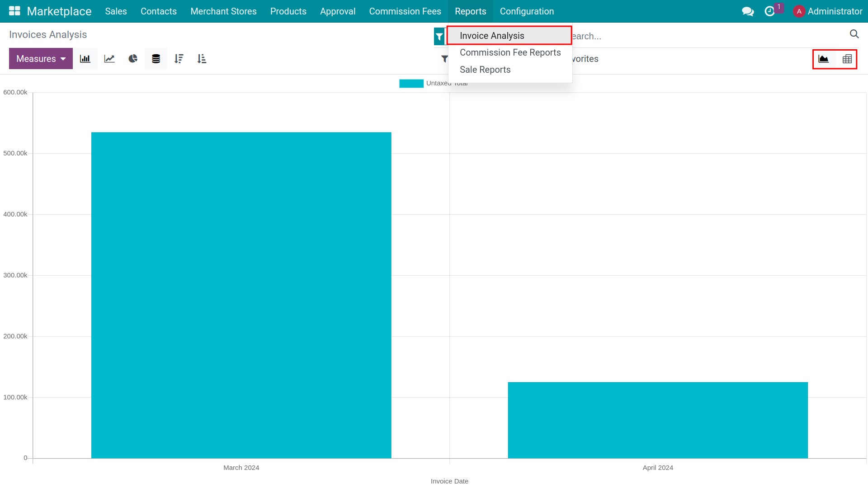Open the Favorites menu
The width and height of the screenshot is (868, 488).
click(585, 59)
